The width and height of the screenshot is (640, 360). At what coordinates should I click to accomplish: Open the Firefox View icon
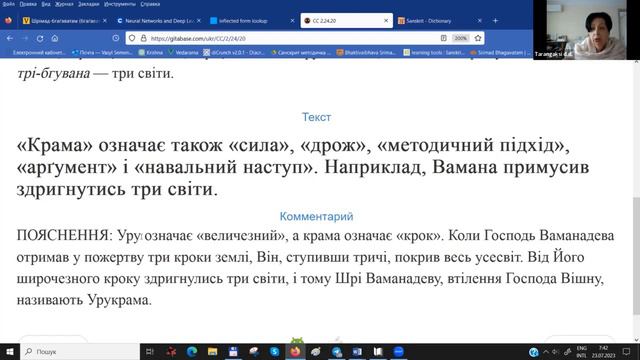coord(8,20)
